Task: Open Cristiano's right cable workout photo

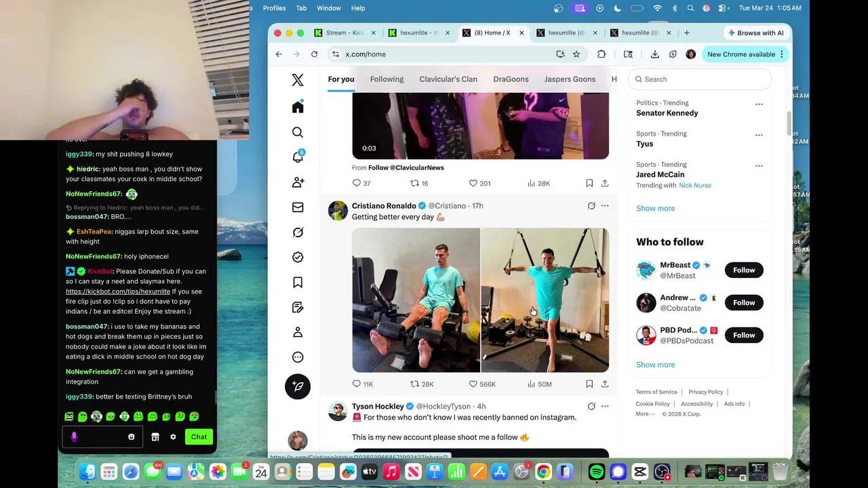Action: [545, 300]
